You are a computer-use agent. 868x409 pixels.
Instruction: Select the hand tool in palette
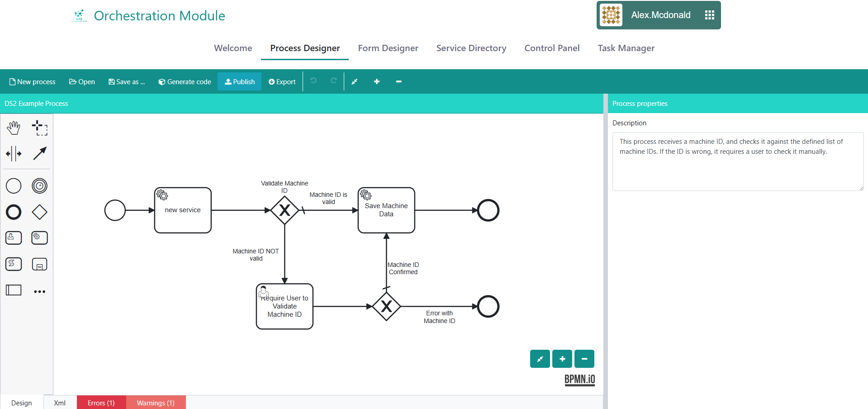click(x=14, y=128)
